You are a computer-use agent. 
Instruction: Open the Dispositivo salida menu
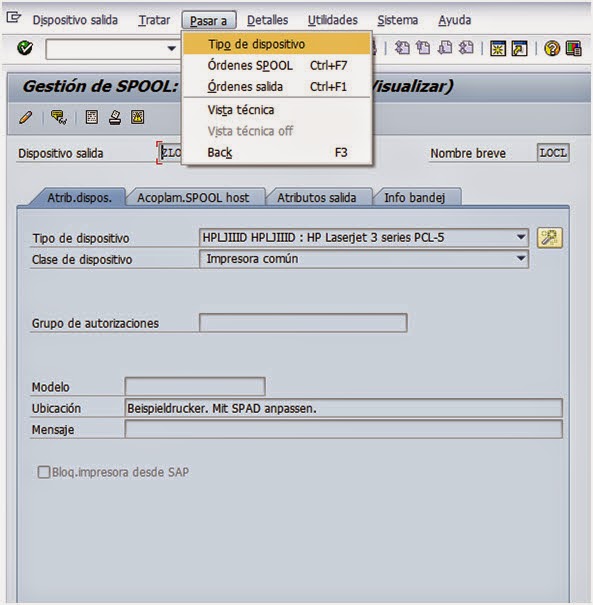[75, 20]
